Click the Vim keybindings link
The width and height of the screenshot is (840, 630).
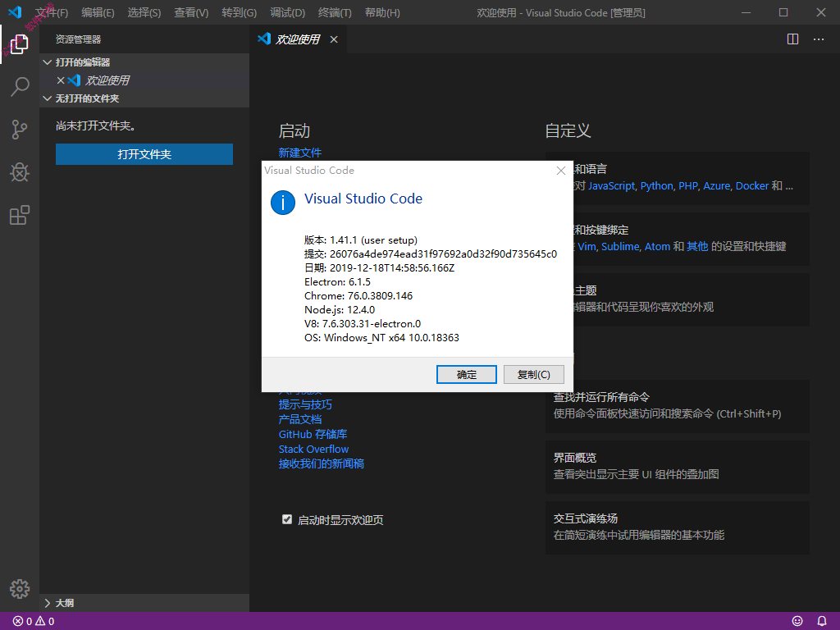(587, 246)
